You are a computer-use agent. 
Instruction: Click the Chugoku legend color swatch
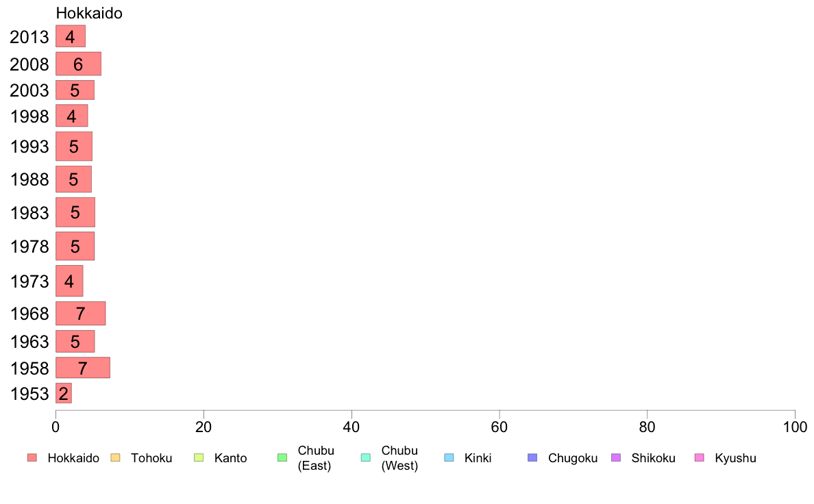pyautogui.click(x=532, y=458)
